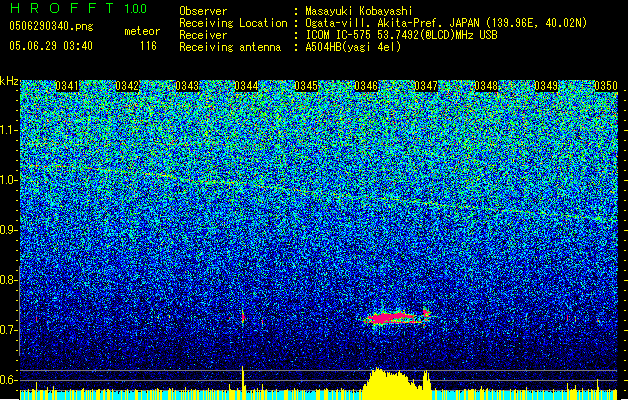Screen dimensions: 629x400
Task: Click the 0344 time marker
Action: pos(246,86)
